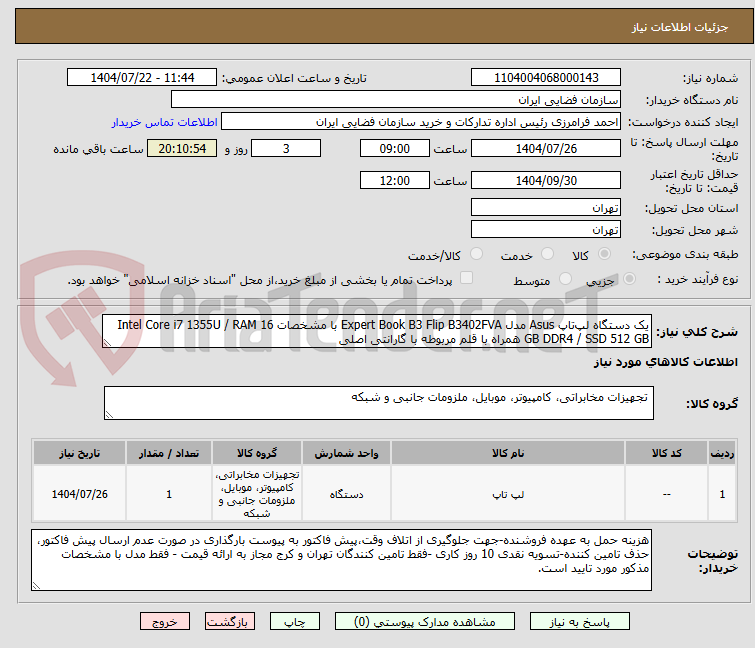Click the چاپ print button
The image size is (755, 648).
[x=295, y=622]
